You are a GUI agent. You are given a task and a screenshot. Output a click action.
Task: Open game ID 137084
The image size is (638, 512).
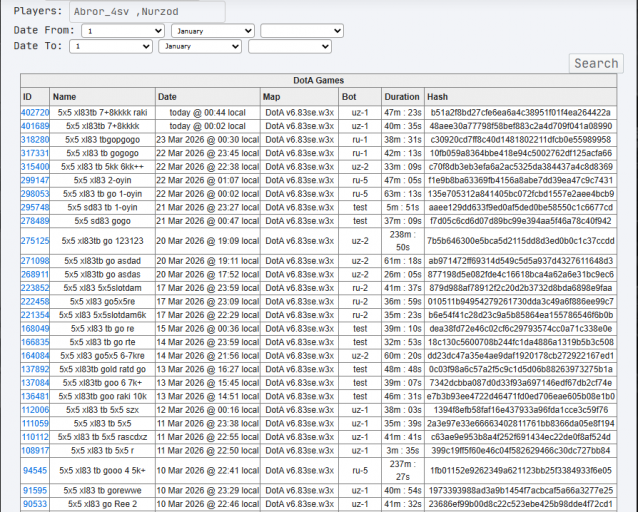[35, 383]
